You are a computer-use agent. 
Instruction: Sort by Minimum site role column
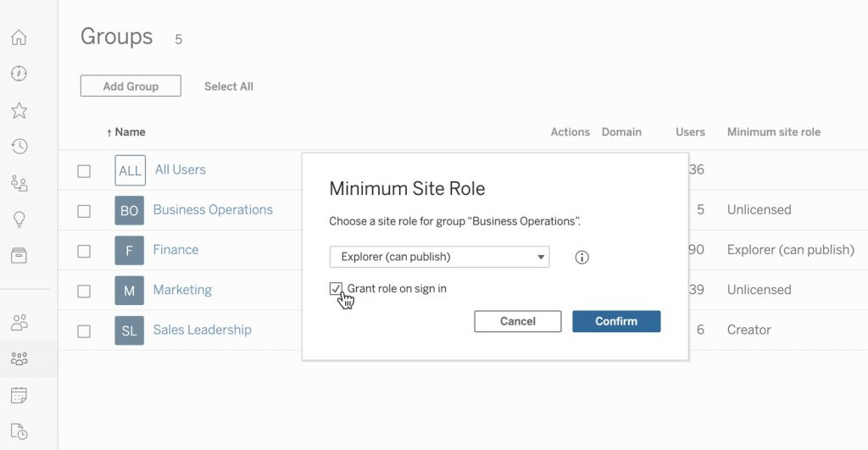click(x=773, y=132)
